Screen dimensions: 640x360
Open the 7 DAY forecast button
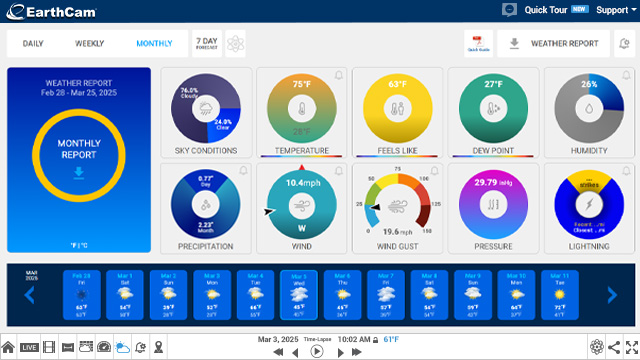207,44
